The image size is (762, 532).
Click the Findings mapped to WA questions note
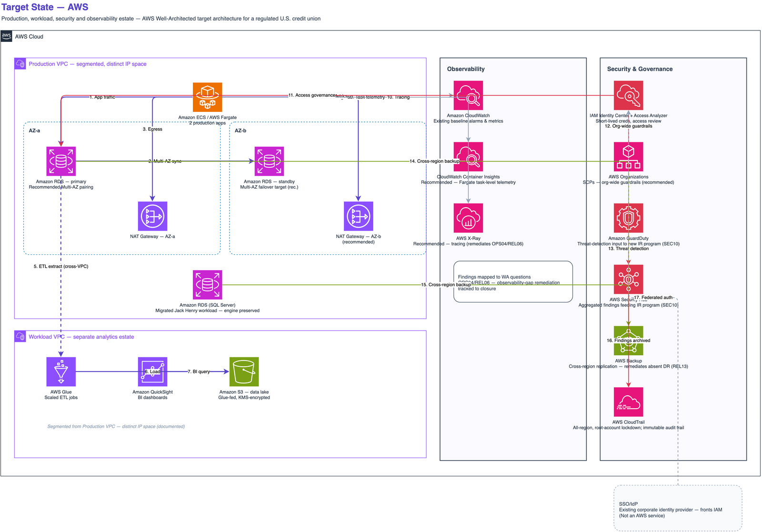513,281
